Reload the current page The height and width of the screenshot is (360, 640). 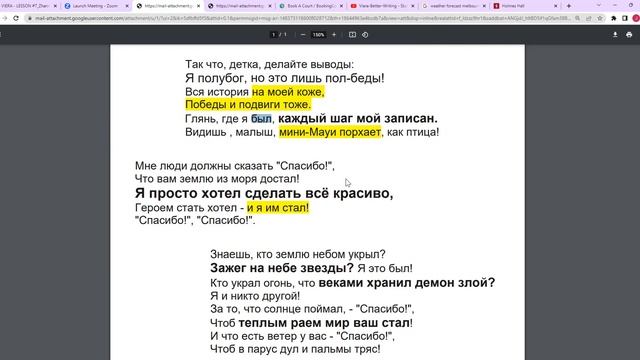16,18
